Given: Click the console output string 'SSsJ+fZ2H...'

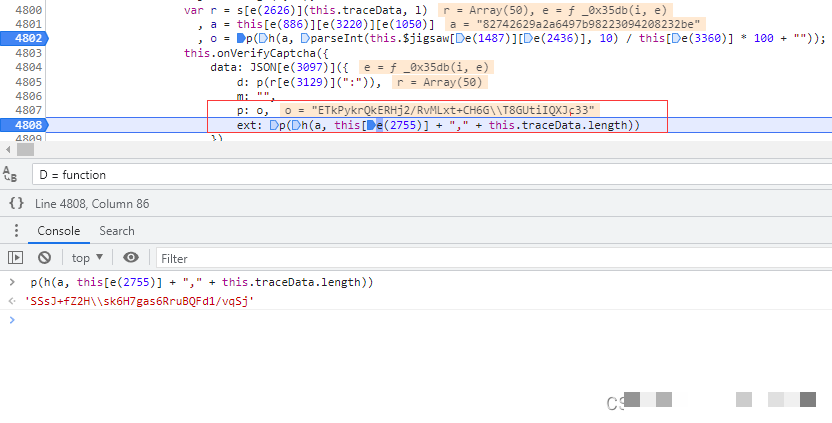Looking at the screenshot, I should (x=138, y=301).
